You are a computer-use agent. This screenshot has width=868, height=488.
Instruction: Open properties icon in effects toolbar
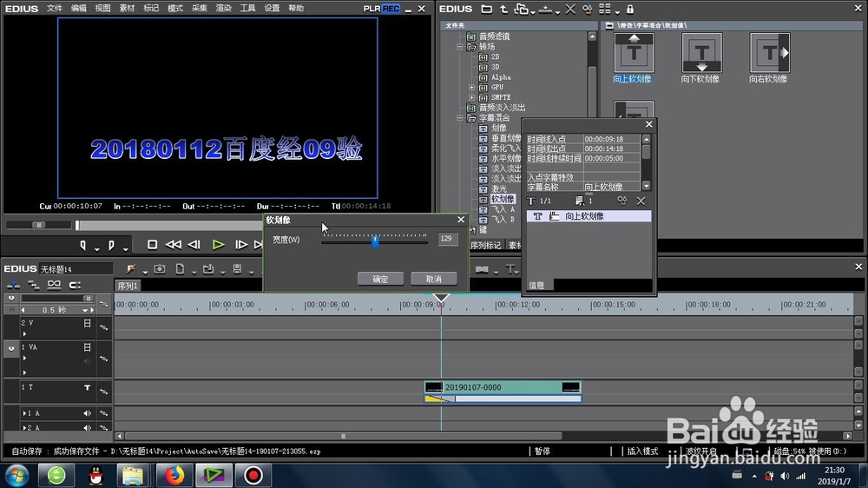(588, 9)
